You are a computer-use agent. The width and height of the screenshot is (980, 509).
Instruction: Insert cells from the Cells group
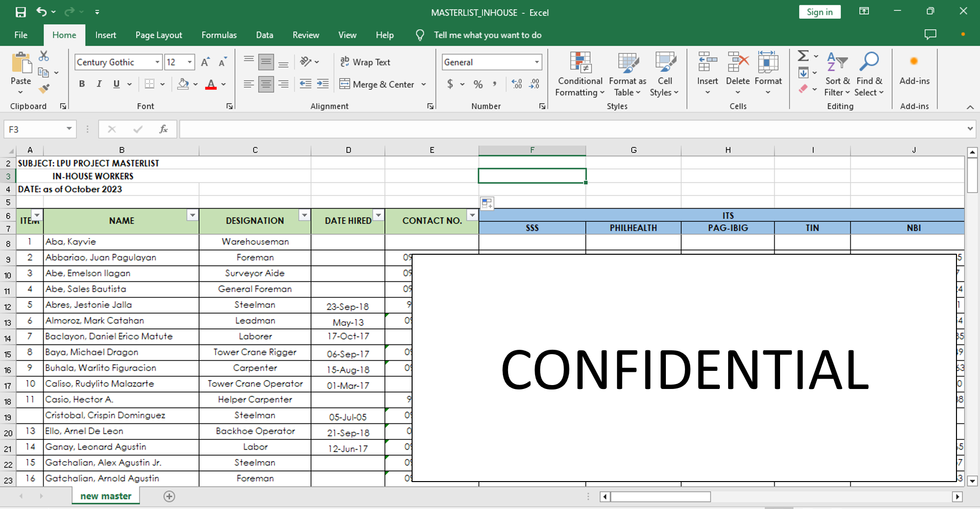point(708,73)
